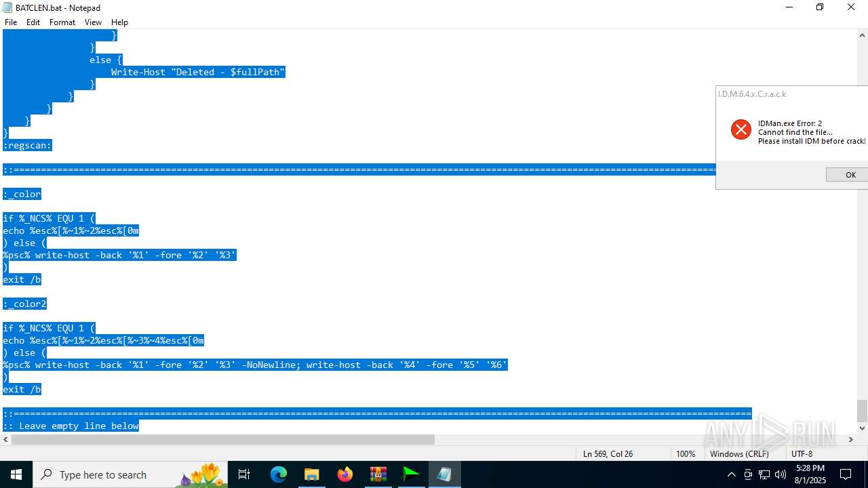868x488 pixels.
Task: Open the View menu
Action: coord(94,22)
